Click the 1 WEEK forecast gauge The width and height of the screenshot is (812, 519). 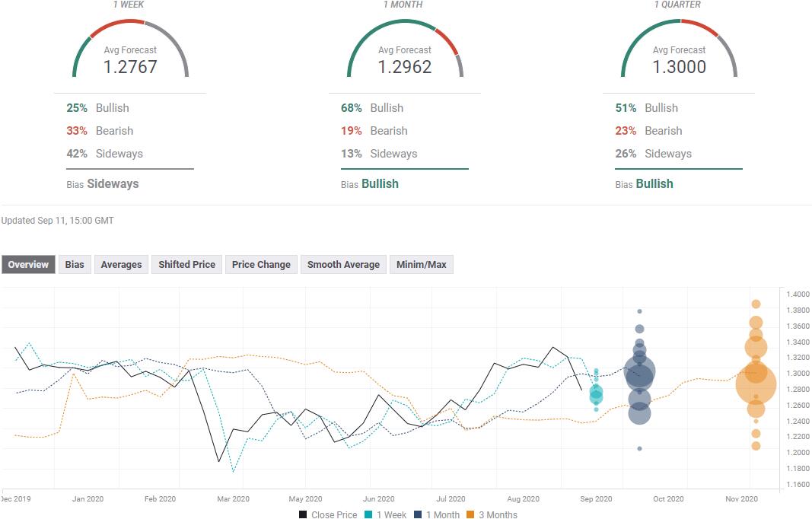(130, 49)
